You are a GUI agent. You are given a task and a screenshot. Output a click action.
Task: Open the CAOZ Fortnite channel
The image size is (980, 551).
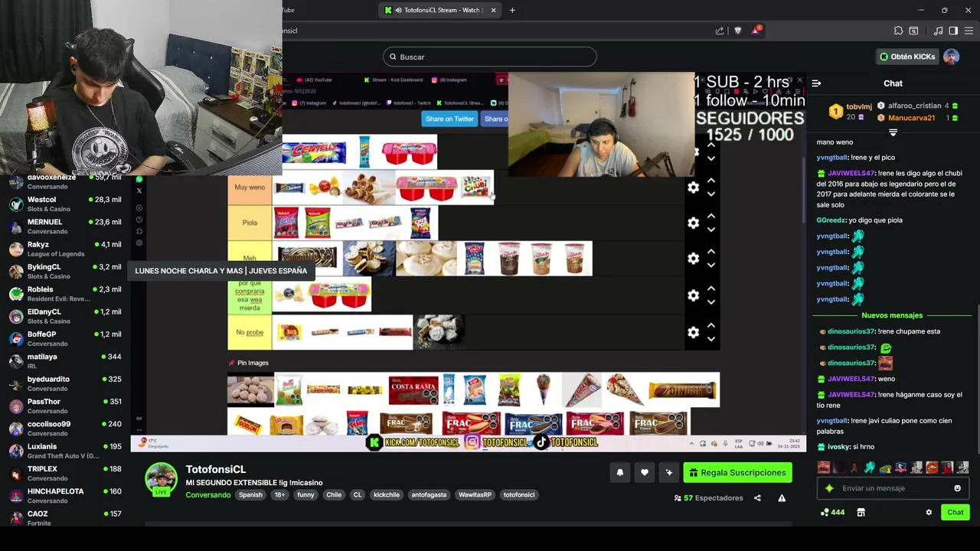[64, 518]
